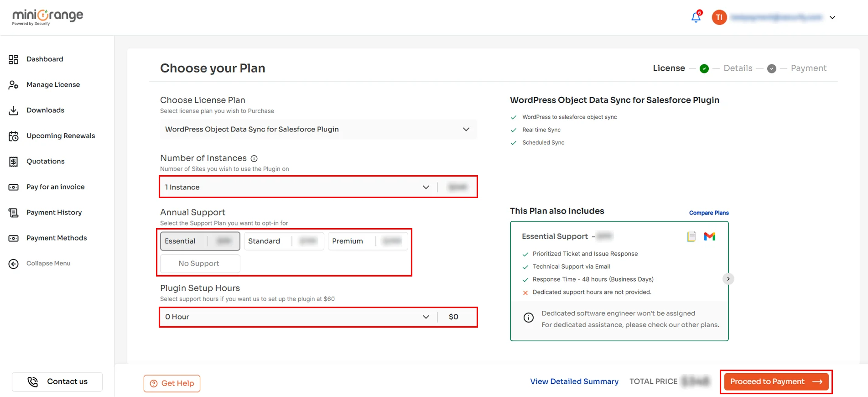Click 'Real time Sync' feature text
This screenshot has width=868, height=397.
point(541,130)
